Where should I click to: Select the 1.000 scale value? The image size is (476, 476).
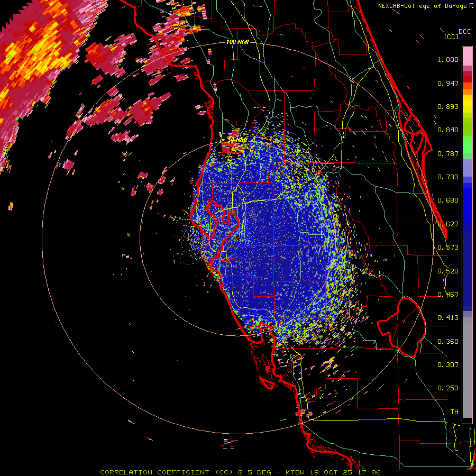click(448, 59)
